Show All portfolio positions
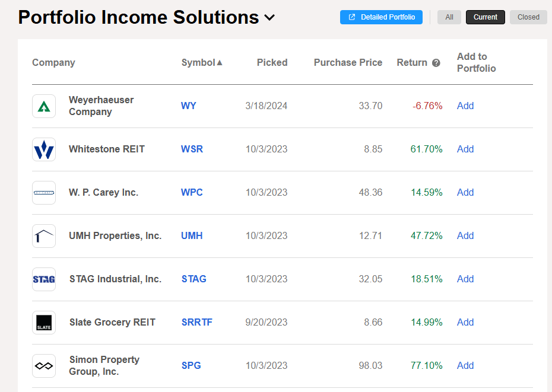The height and width of the screenshot is (392, 552). [449, 17]
